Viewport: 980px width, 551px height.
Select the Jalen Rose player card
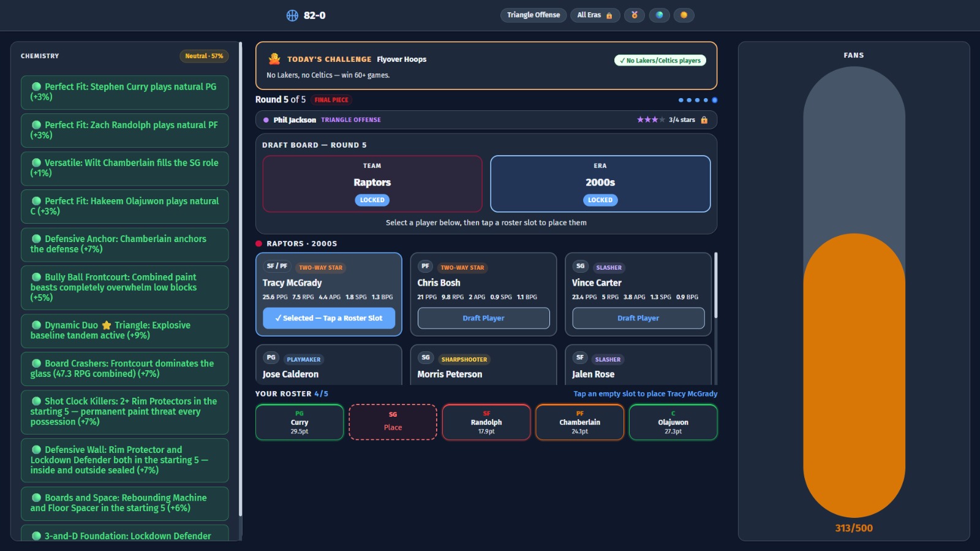(638, 365)
